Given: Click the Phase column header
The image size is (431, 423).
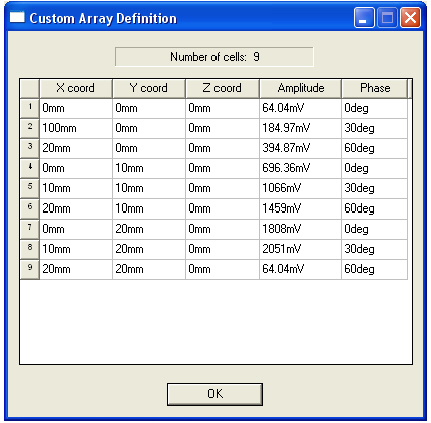Looking at the screenshot, I should coord(375,88).
